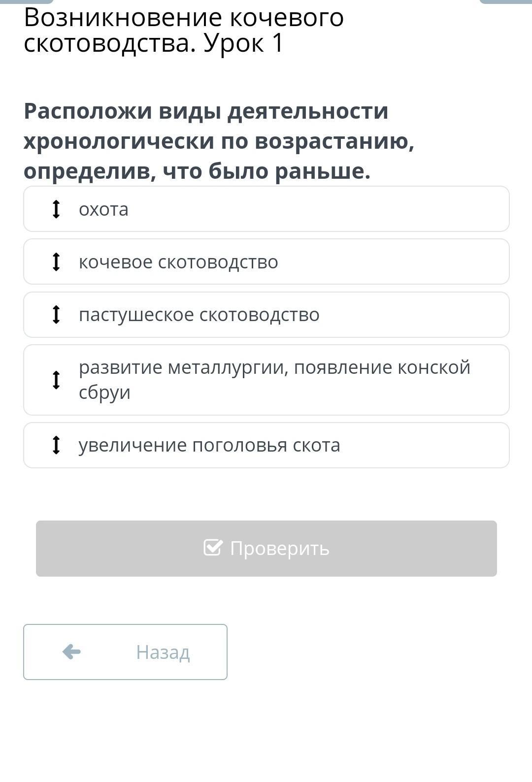532x782 pixels.
Task: Click the reorder arrows for кочевое скотоводство
Action: pyautogui.click(x=56, y=262)
